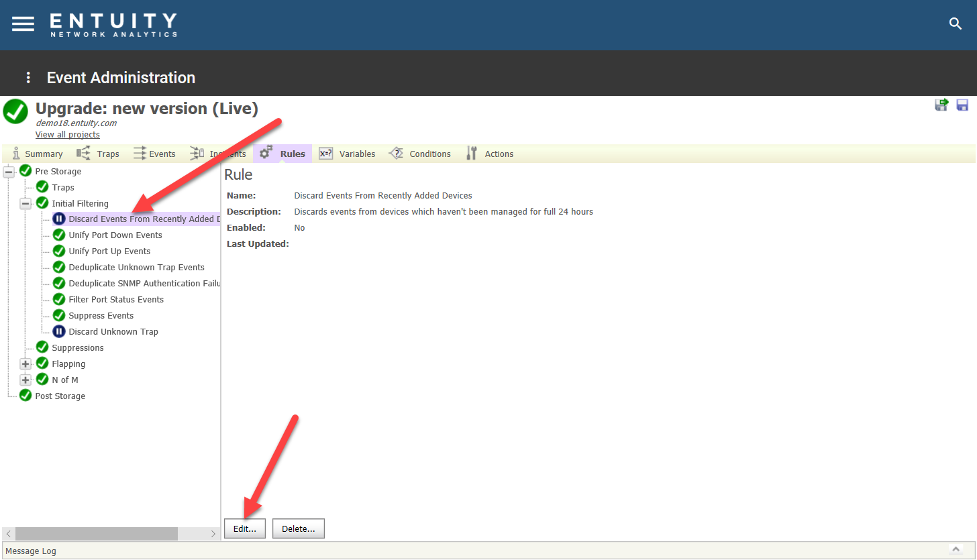977x560 pixels.
Task: Collapse the Initial Filtering node
Action: click(x=25, y=203)
